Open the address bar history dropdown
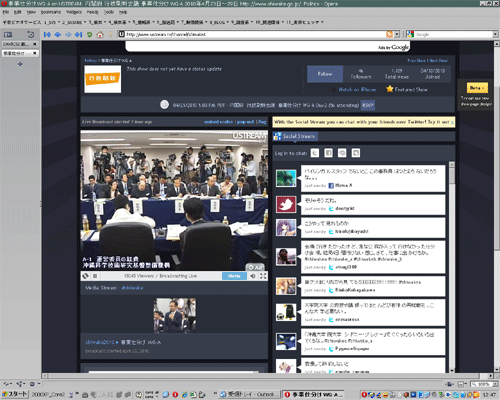The width and height of the screenshot is (500, 400). 397,34
